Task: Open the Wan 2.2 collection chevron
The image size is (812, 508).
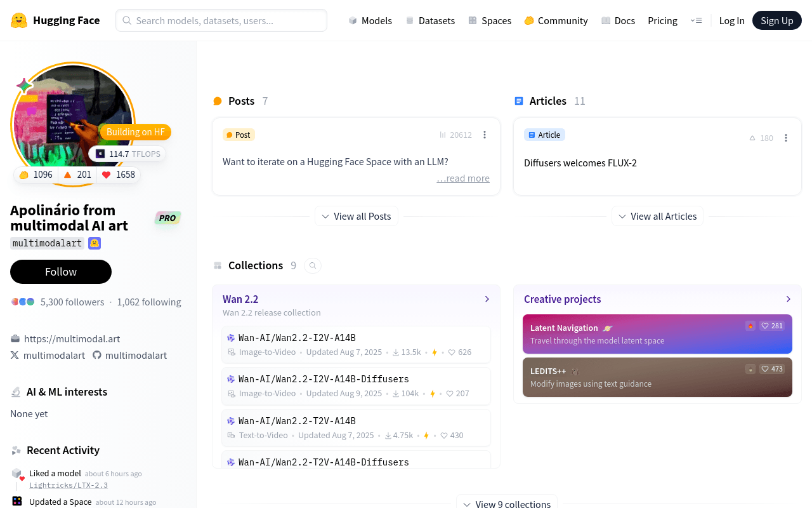Action: 487,299
